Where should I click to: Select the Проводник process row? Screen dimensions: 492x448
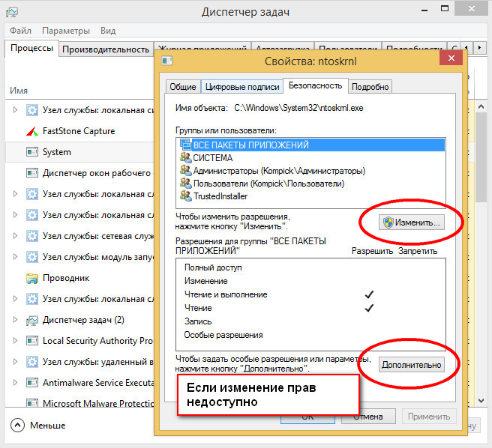(79, 278)
